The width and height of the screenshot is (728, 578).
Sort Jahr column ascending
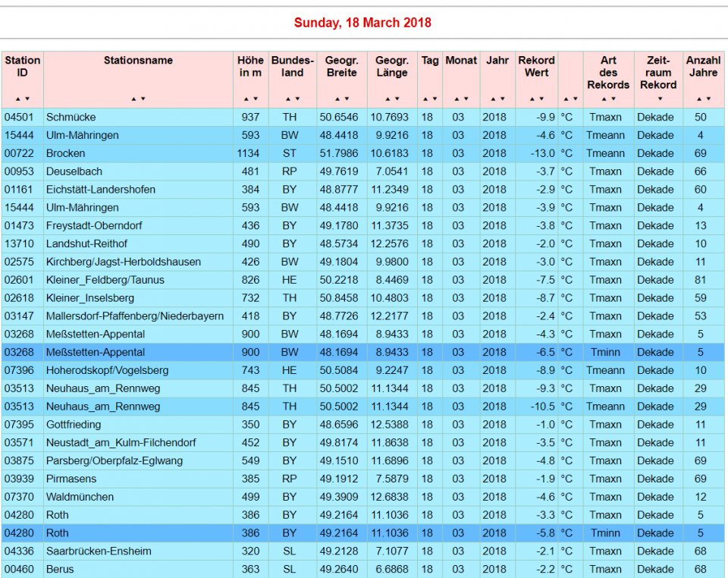point(494,99)
